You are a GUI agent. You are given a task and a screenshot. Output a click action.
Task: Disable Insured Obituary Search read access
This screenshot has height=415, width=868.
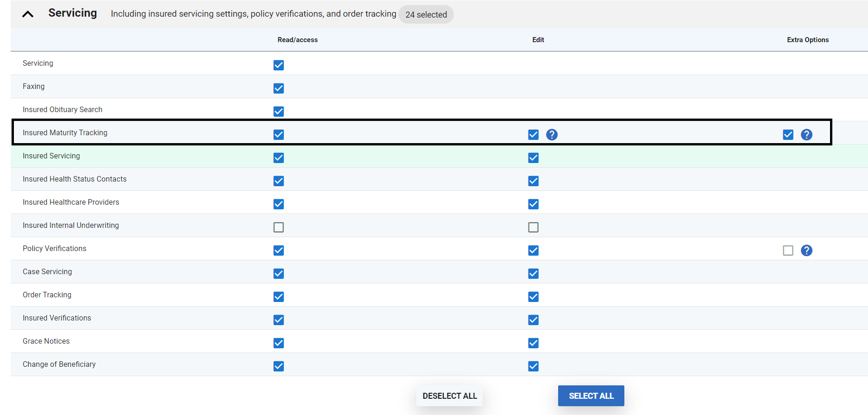[x=278, y=112]
